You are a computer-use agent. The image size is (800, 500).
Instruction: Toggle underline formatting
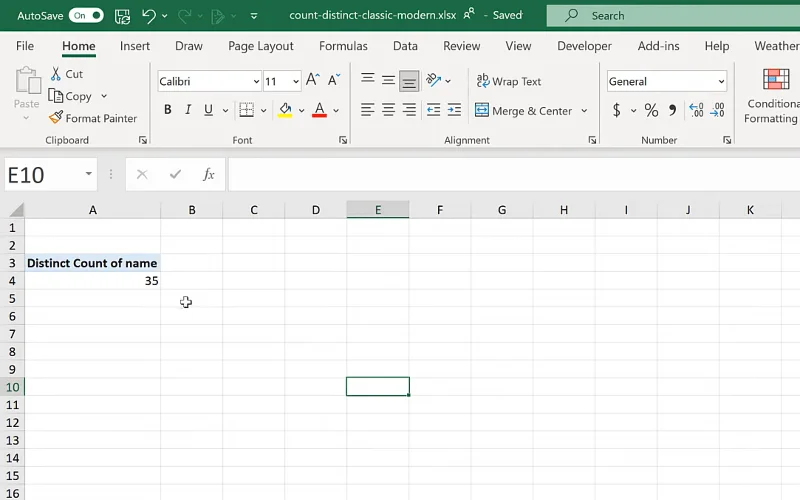click(208, 110)
